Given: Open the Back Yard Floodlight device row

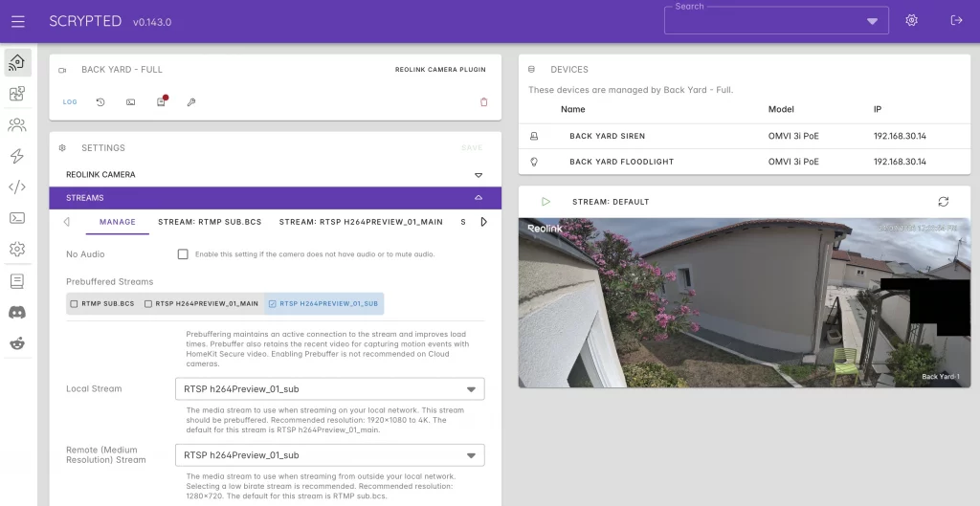Looking at the screenshot, I should 745,162.
